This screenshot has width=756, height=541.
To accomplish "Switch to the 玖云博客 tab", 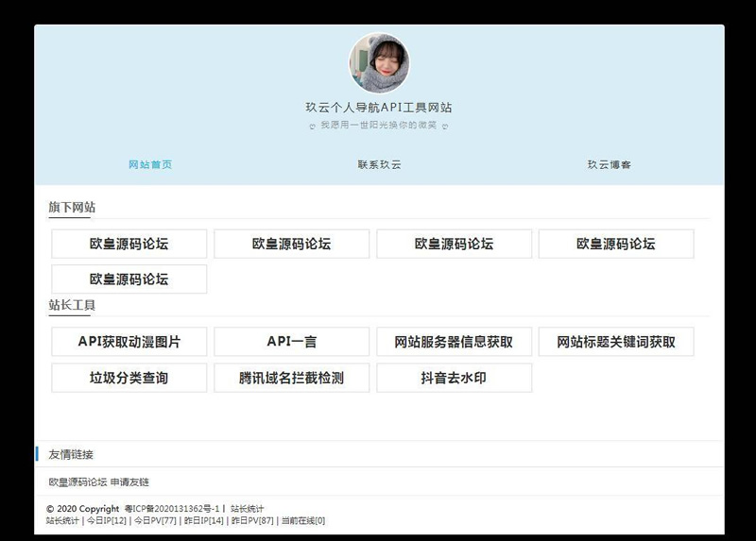I will click(x=609, y=164).
